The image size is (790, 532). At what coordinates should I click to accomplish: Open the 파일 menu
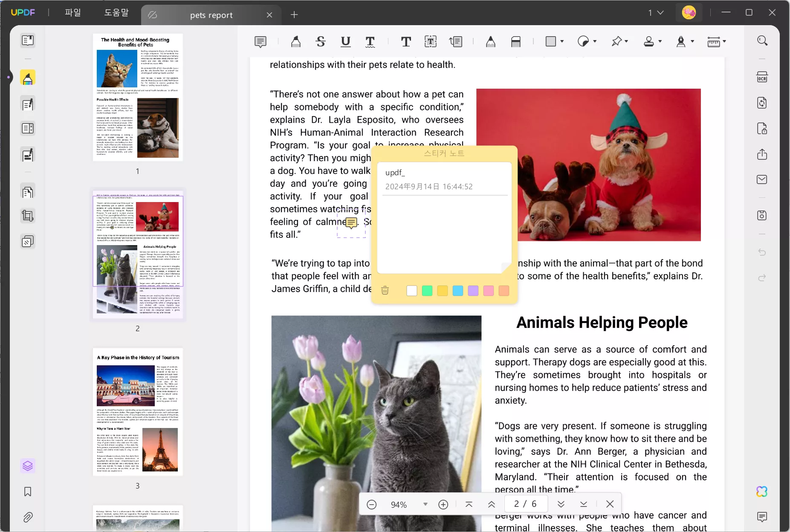(x=73, y=13)
